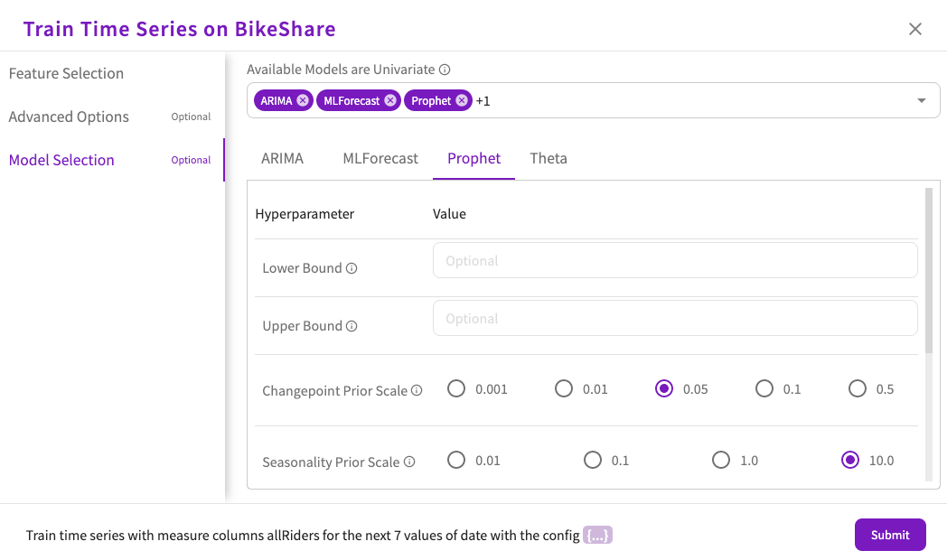Click the Upper Bound input field
Image resolution: width=947 pixels, height=560 pixels.
point(675,318)
